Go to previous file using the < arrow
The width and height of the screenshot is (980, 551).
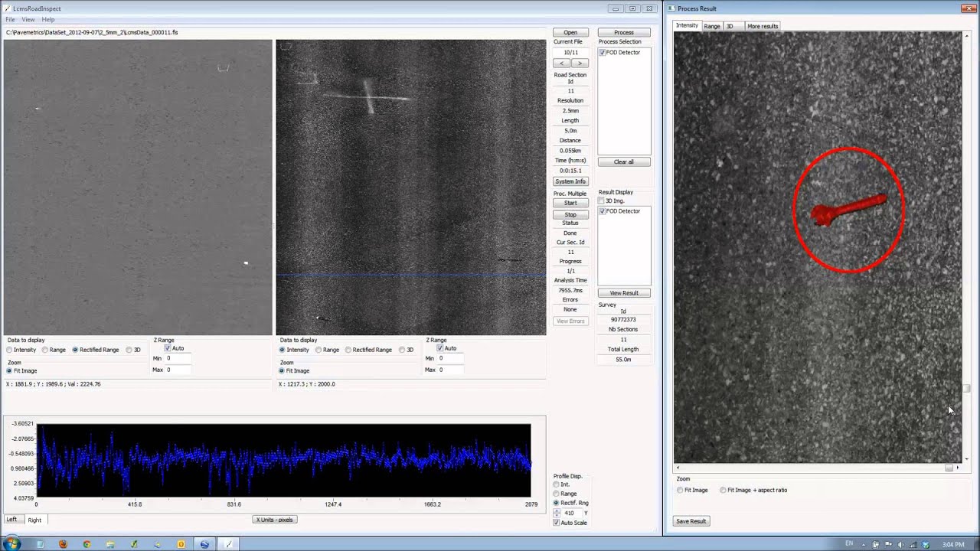[x=562, y=64]
